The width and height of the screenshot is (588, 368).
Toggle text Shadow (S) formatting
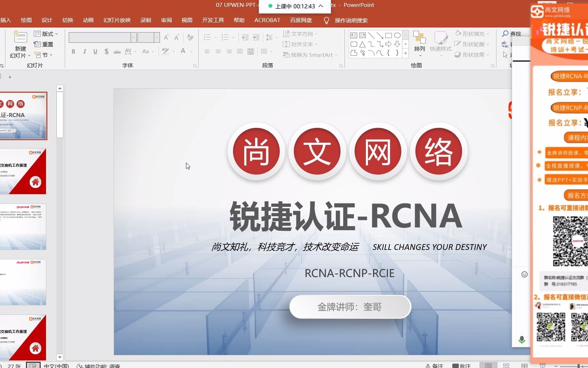(106, 51)
